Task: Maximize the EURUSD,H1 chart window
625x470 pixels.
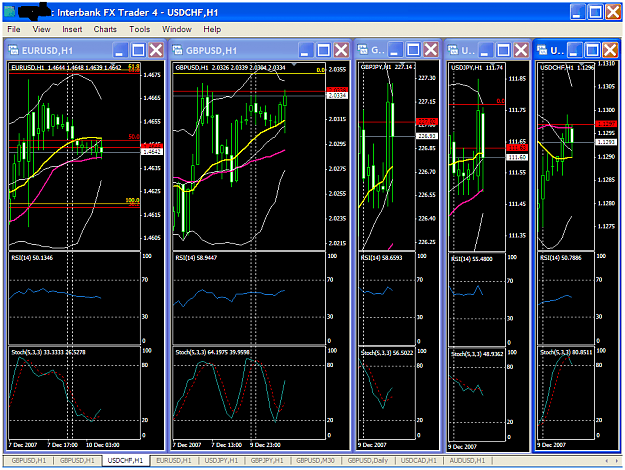Action: click(x=138, y=50)
